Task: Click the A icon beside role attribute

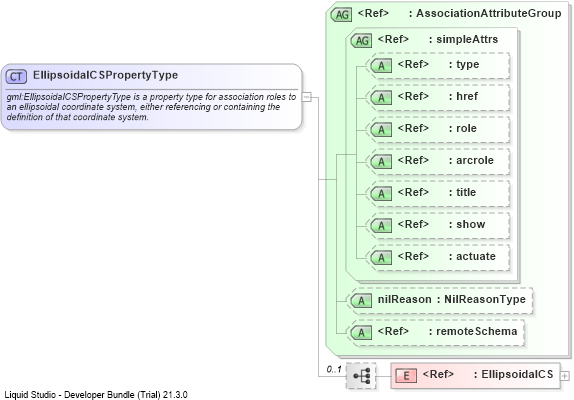Action: tap(381, 130)
